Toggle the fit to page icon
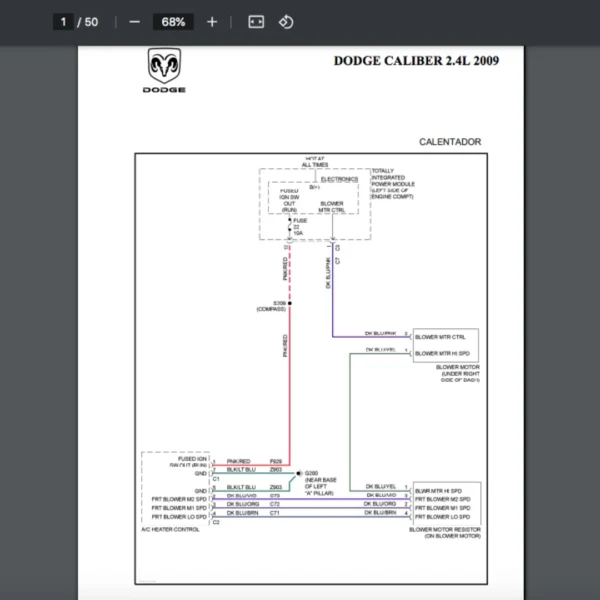The width and height of the screenshot is (600, 600). [x=256, y=22]
